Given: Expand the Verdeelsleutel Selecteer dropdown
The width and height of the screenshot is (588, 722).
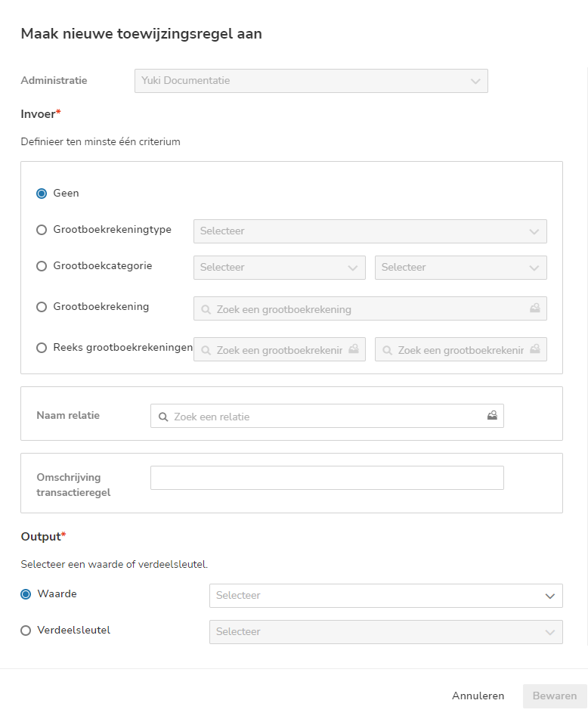Looking at the screenshot, I should coord(385,632).
